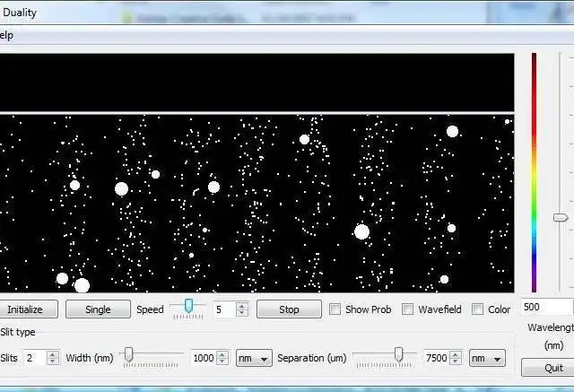This screenshot has width=574, height=392.
Task: Click the Width field showing 1000
Action: (x=204, y=358)
